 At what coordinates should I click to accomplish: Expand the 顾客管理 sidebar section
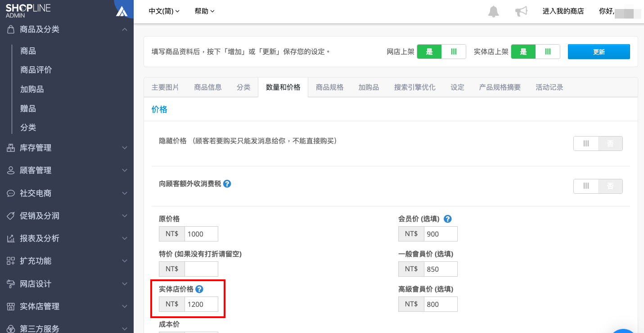click(125, 170)
